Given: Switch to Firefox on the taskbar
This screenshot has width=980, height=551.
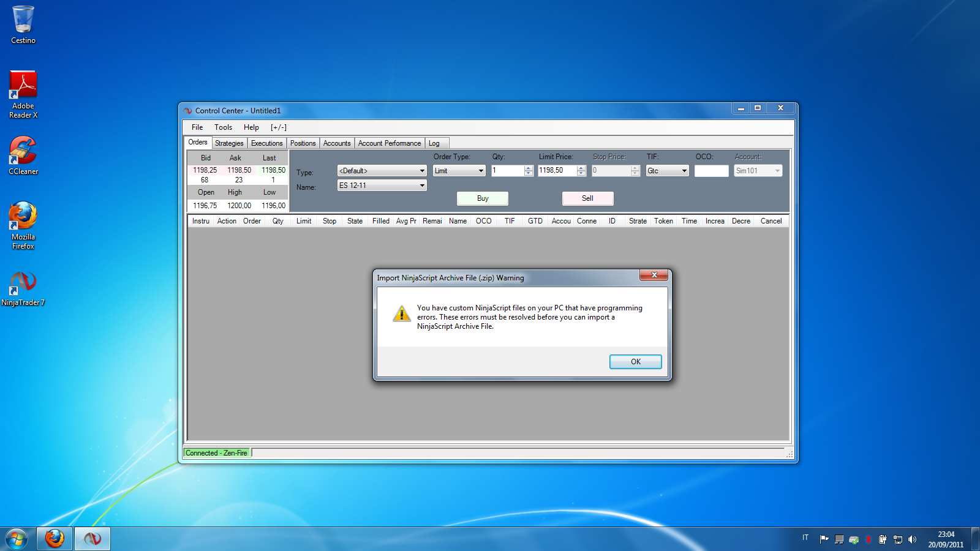Looking at the screenshot, I should [55, 539].
